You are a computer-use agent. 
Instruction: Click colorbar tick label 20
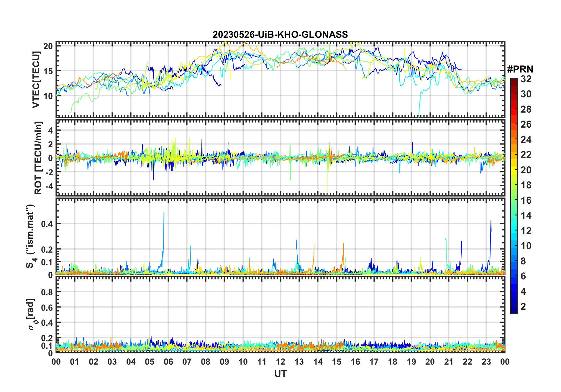click(x=526, y=170)
